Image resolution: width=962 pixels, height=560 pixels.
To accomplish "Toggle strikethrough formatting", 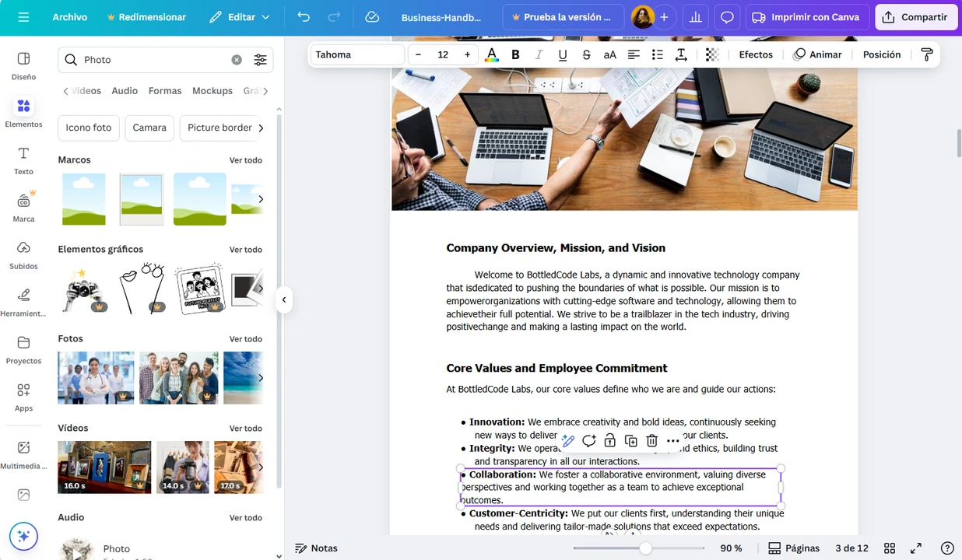I will 586,54.
